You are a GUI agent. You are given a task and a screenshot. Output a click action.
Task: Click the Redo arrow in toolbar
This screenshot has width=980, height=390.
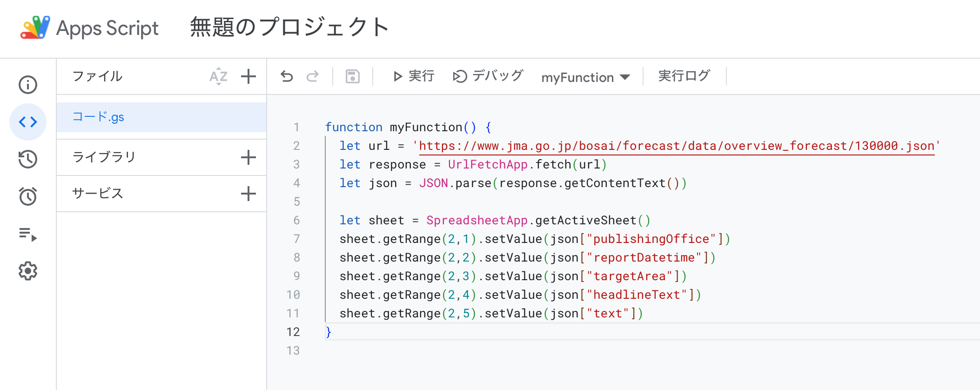[313, 76]
